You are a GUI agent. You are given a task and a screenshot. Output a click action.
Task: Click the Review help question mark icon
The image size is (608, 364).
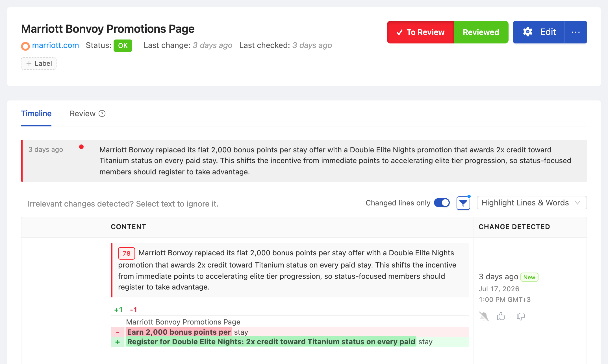[x=102, y=113]
